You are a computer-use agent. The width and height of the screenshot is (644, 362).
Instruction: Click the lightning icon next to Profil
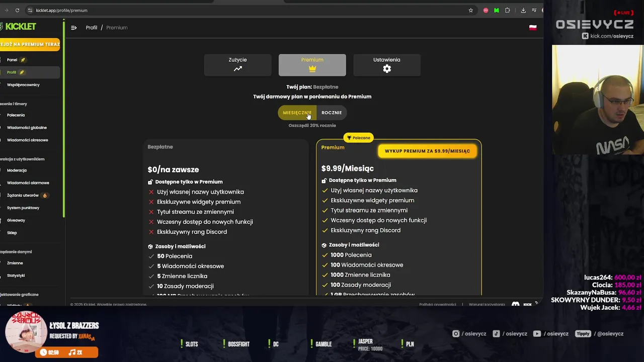pyautogui.click(x=22, y=72)
